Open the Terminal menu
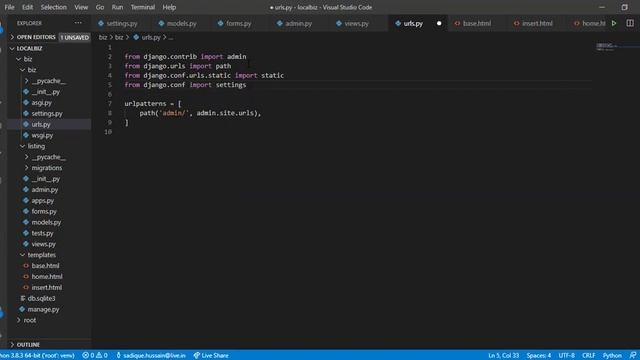Screen dimensions: 640x360 [142, 7]
